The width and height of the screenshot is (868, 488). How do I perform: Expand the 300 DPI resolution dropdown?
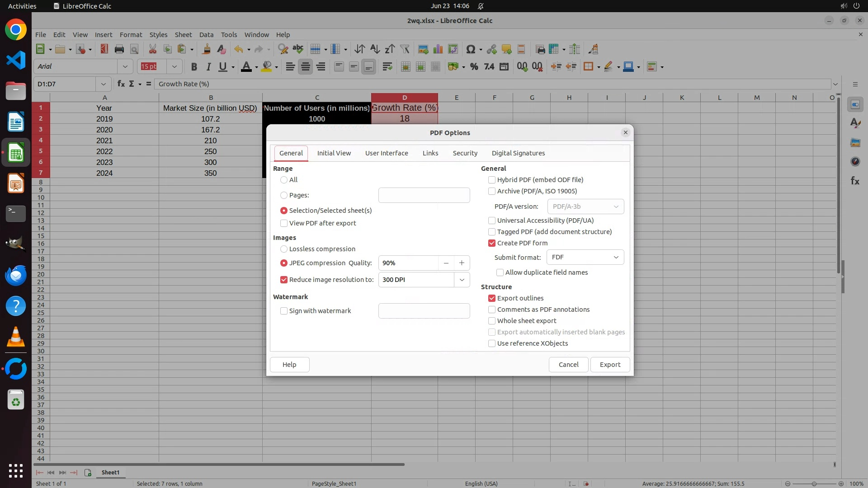tap(462, 280)
